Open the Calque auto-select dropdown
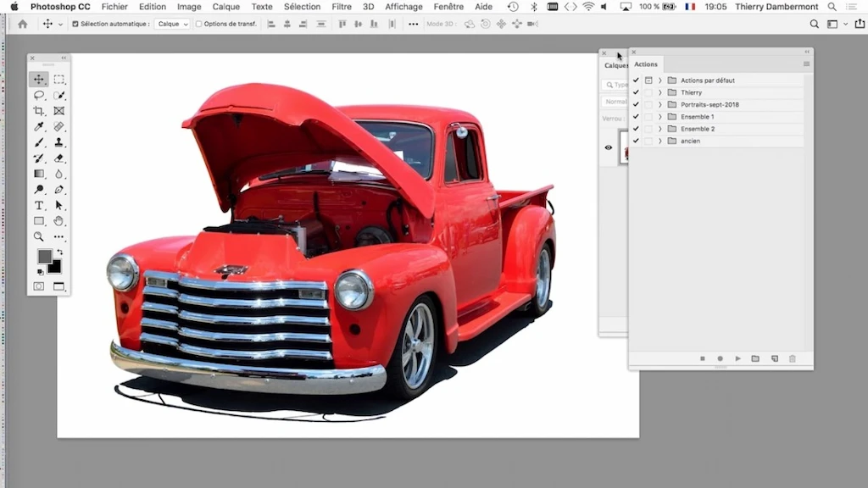This screenshot has width=868, height=488. 173,24
